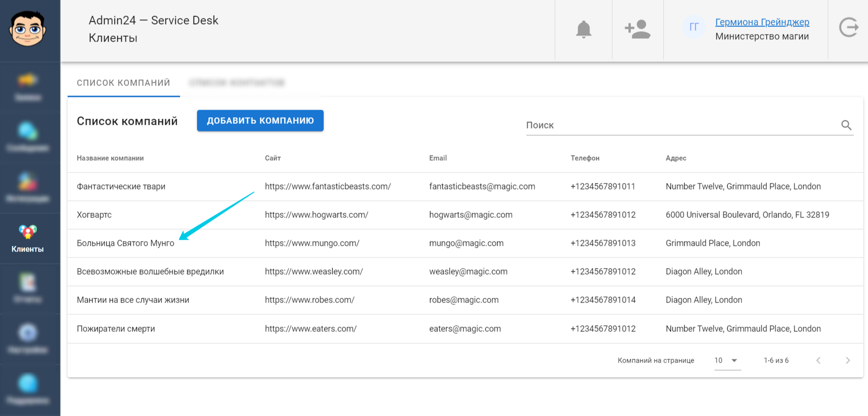Click the Министерство магии organization label

coord(762,36)
